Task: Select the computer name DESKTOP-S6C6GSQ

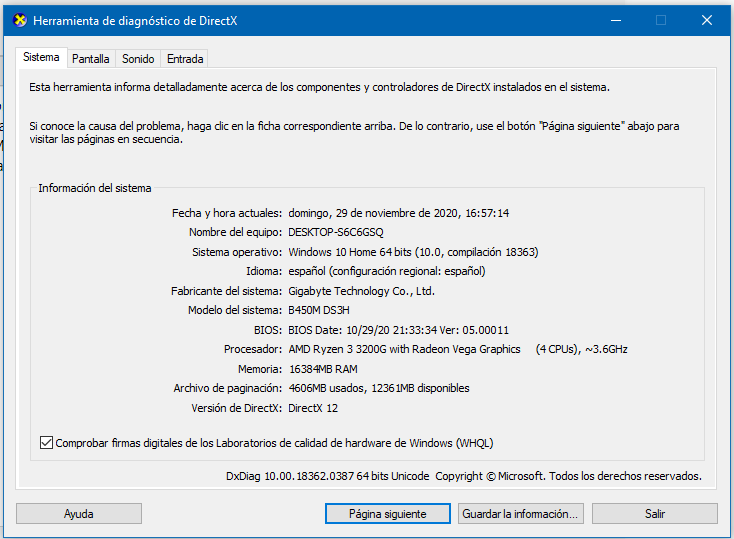Action: [x=336, y=232]
